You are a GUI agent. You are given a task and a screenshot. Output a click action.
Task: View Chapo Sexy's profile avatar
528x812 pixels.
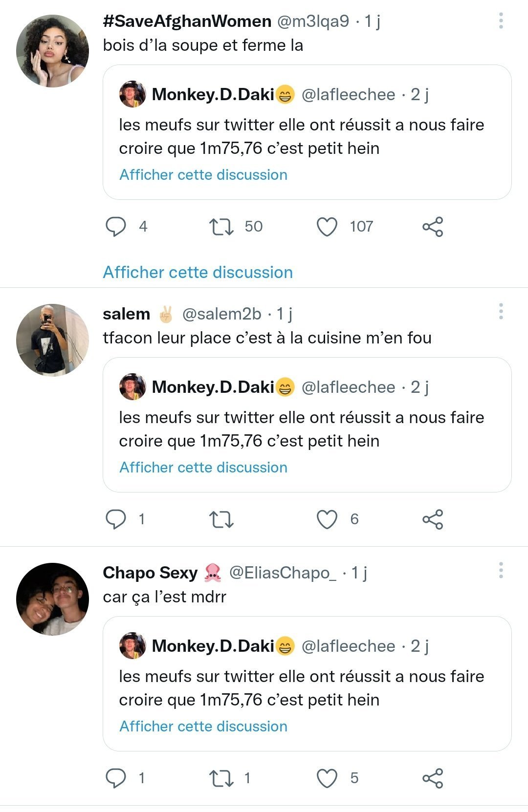52,599
